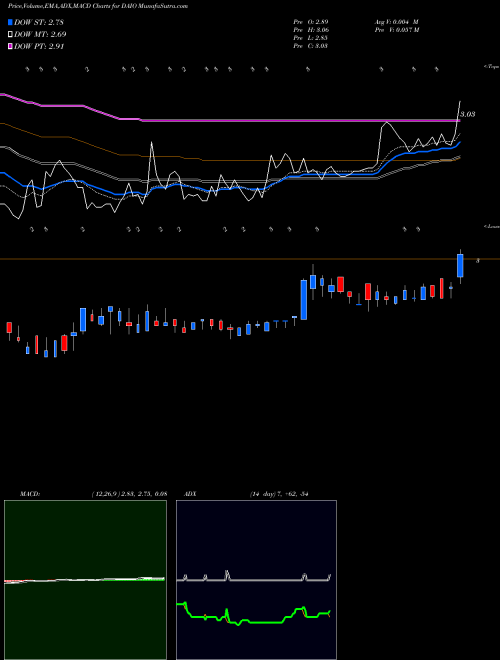Click the 'Pre O: 2.89' value

coord(311,22)
